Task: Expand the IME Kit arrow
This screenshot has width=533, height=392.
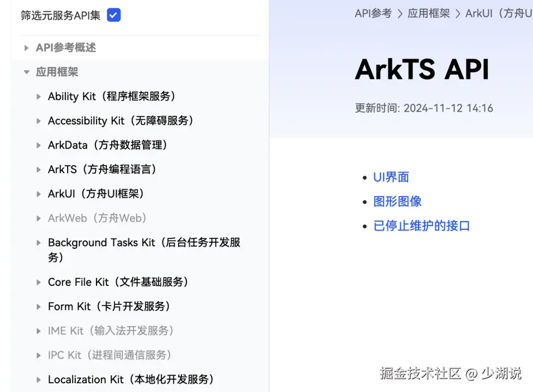Action: point(38,331)
